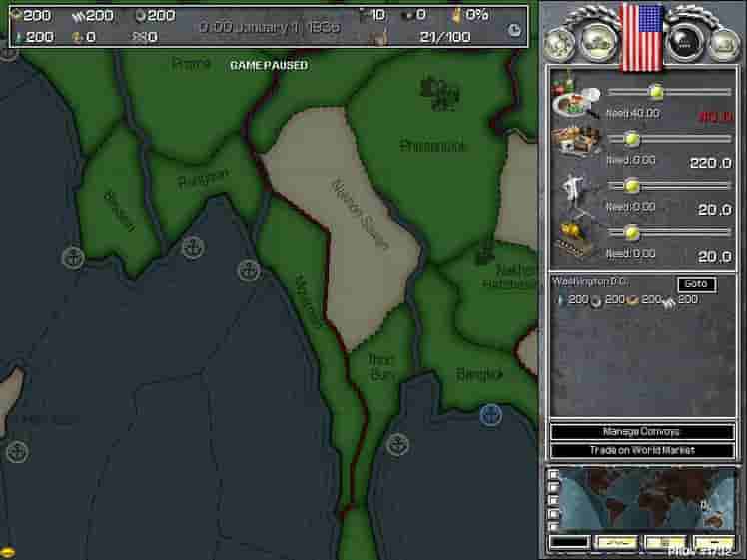Click the 220.0 value next to supplies slider
Viewport: 747px width, 560px height.
[711, 163]
